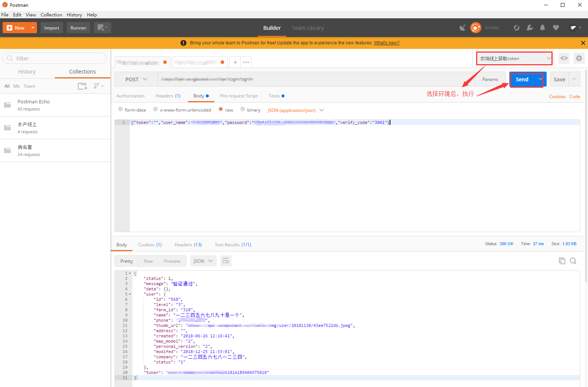The image size is (588, 387).
Task: Click the collections Filter search field
Action: tap(55, 58)
